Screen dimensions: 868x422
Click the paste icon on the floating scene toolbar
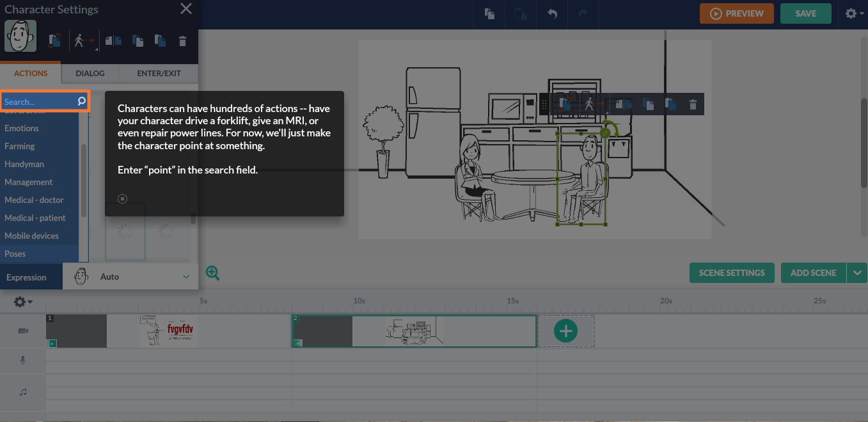tap(670, 103)
